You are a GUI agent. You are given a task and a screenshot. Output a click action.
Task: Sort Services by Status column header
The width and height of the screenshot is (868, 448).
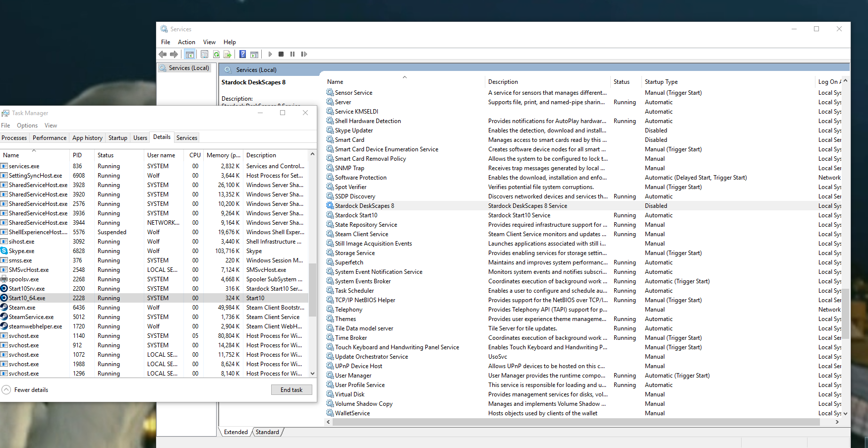(x=626, y=82)
